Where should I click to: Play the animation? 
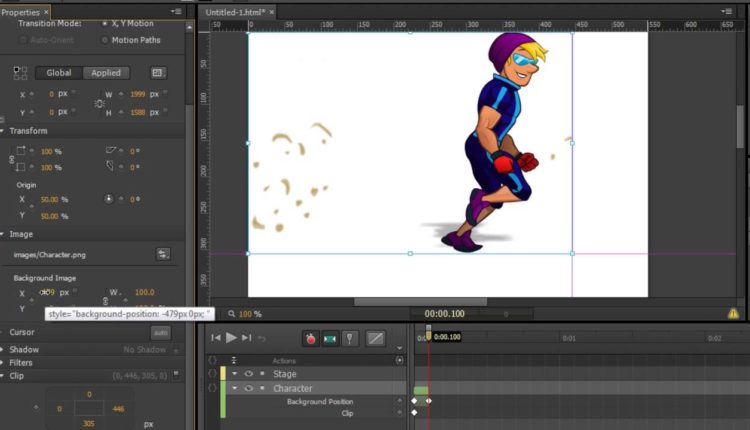(x=231, y=338)
